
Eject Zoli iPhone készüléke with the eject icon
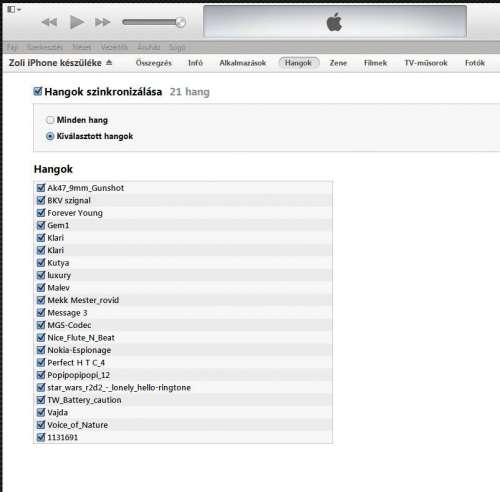click(109, 62)
